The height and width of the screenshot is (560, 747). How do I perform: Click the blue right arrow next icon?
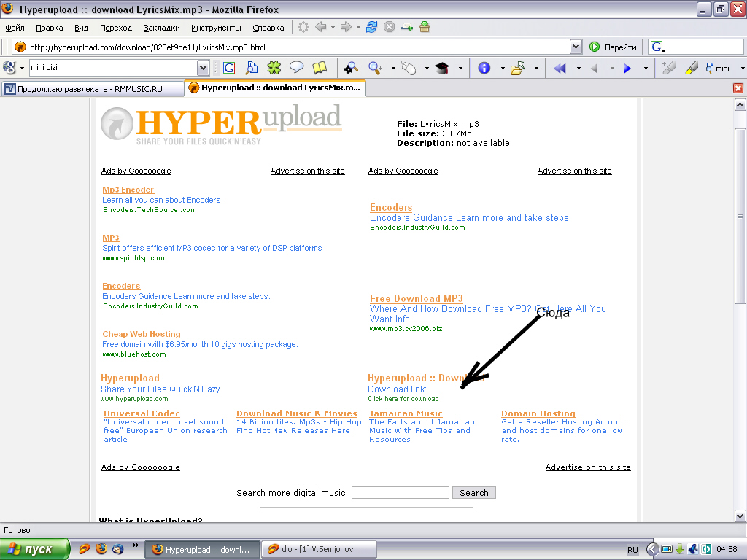coord(627,69)
